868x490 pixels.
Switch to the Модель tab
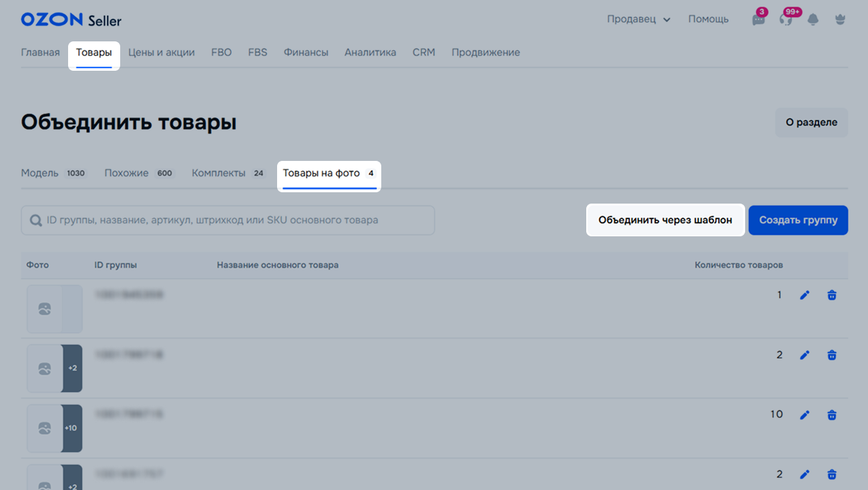pyautogui.click(x=40, y=173)
